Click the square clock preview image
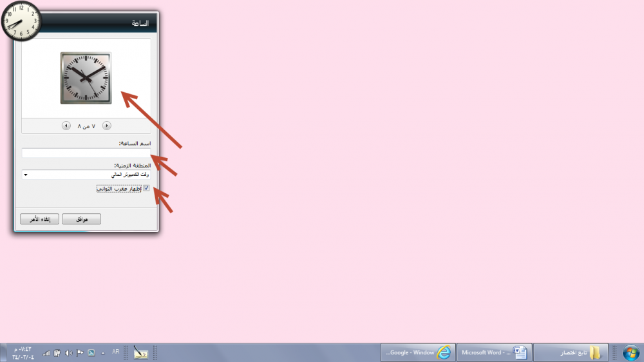Screen dimensions: 644x362 (86, 78)
